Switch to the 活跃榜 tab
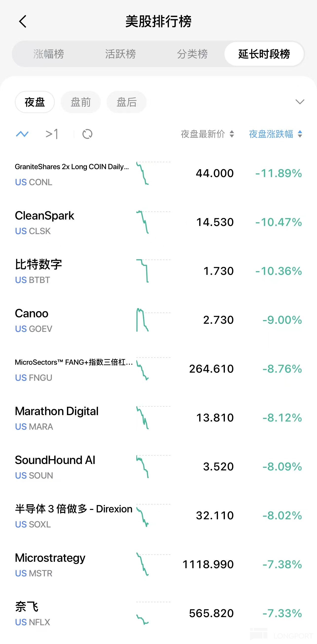The image size is (317, 644). click(x=120, y=54)
